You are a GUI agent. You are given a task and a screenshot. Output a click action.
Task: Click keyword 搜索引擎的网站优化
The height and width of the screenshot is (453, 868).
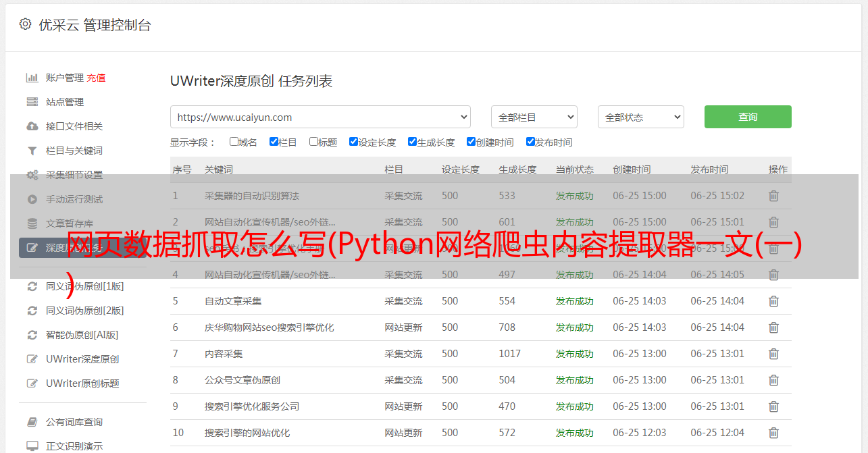(247, 433)
